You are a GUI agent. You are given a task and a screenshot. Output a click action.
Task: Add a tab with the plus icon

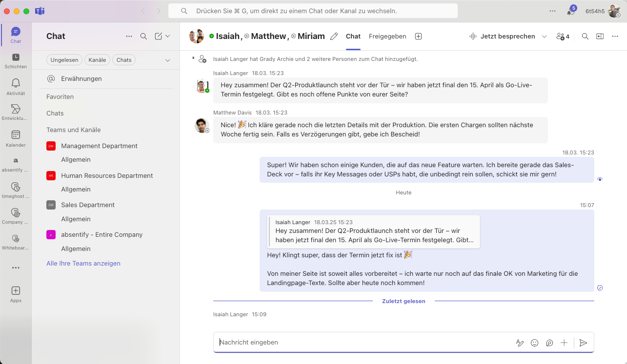418,36
